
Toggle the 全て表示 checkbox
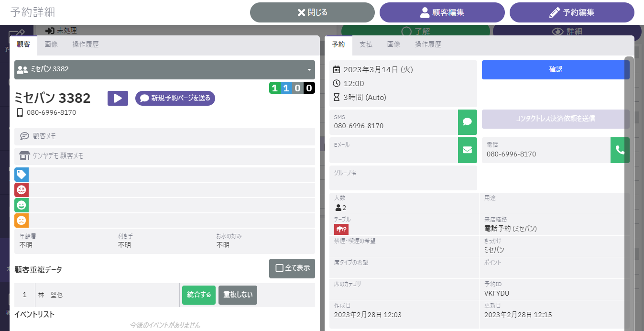coord(292,268)
